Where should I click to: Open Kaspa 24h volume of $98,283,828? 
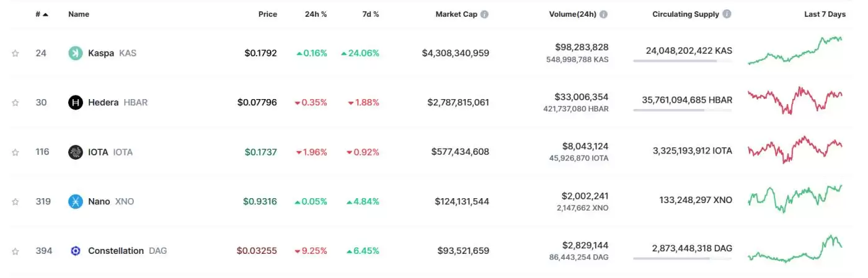pos(581,48)
